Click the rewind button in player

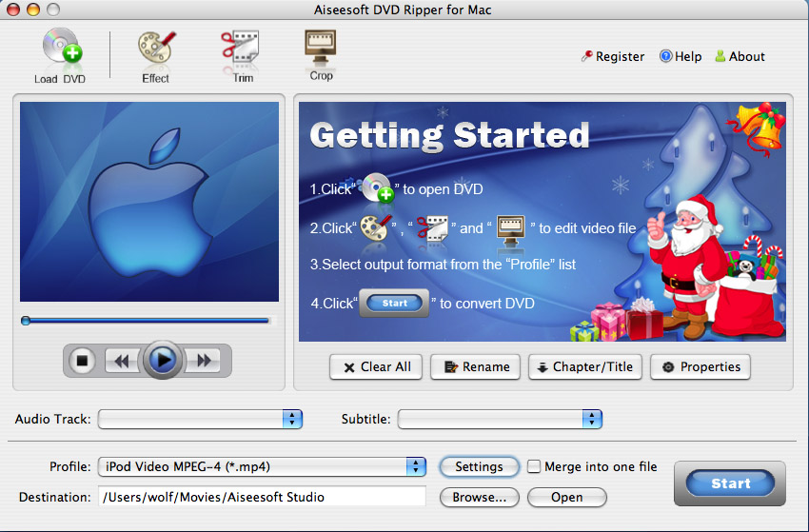[x=120, y=361]
